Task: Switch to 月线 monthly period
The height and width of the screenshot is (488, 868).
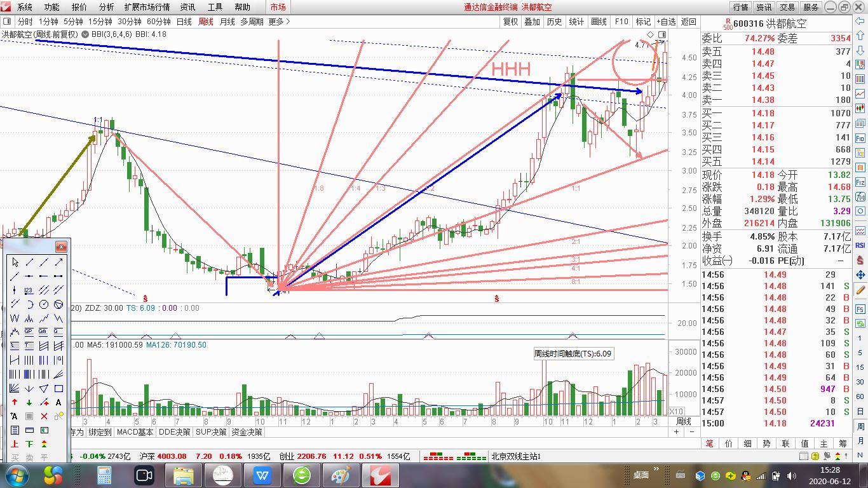Action: [227, 22]
